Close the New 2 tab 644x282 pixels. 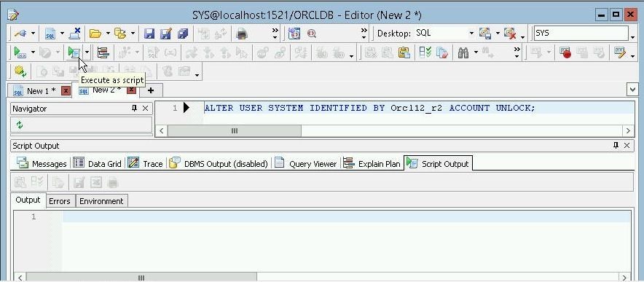(x=131, y=90)
